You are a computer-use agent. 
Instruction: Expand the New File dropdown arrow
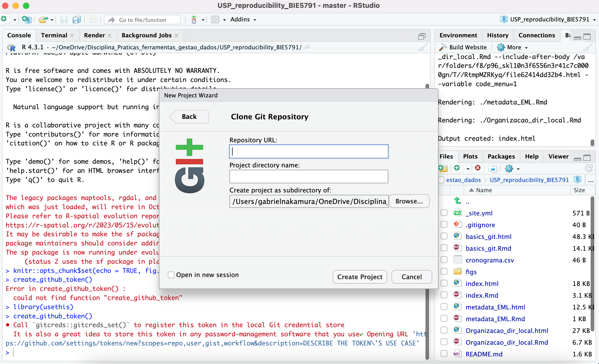pos(15,20)
